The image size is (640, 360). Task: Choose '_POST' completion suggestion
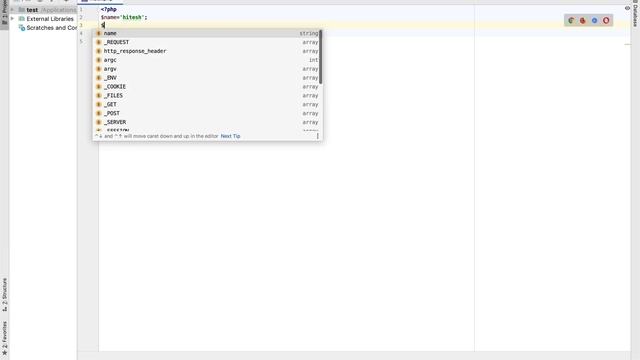click(x=207, y=113)
